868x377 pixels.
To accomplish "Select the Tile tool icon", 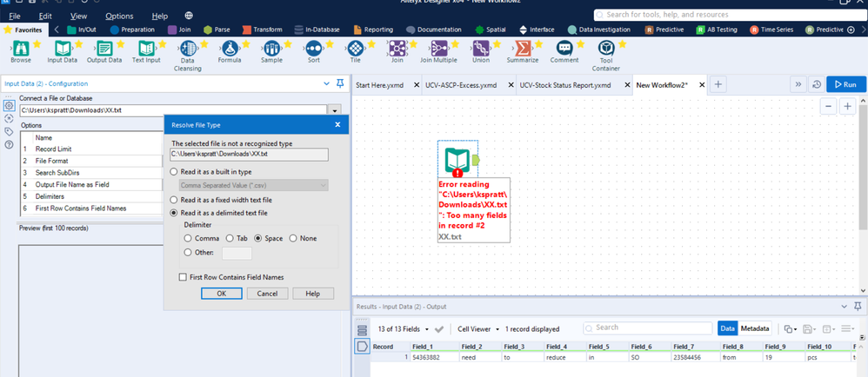I will coord(356,49).
